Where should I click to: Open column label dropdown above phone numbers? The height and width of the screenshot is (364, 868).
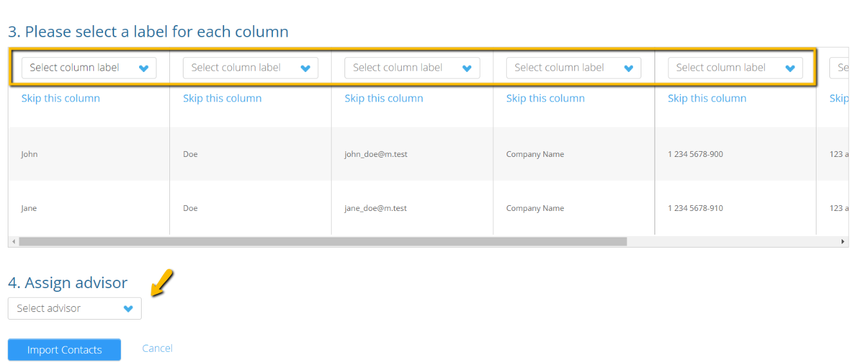735,68
